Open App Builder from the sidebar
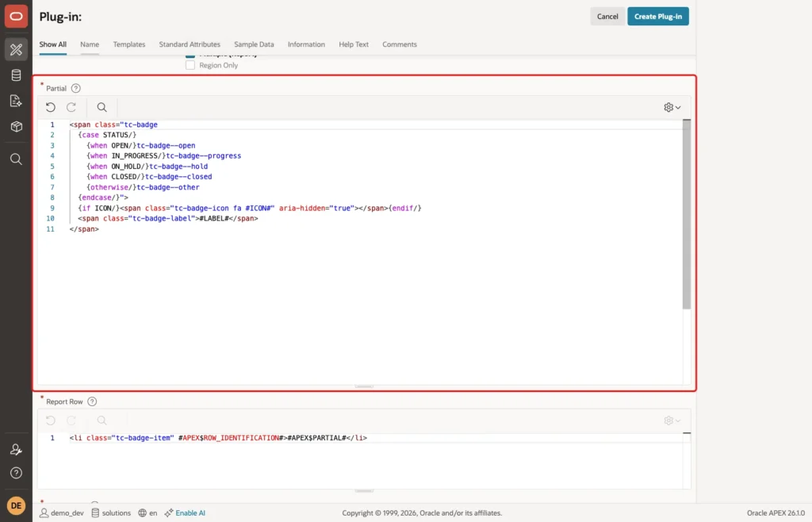Image resolution: width=812 pixels, height=522 pixels. 16,50
